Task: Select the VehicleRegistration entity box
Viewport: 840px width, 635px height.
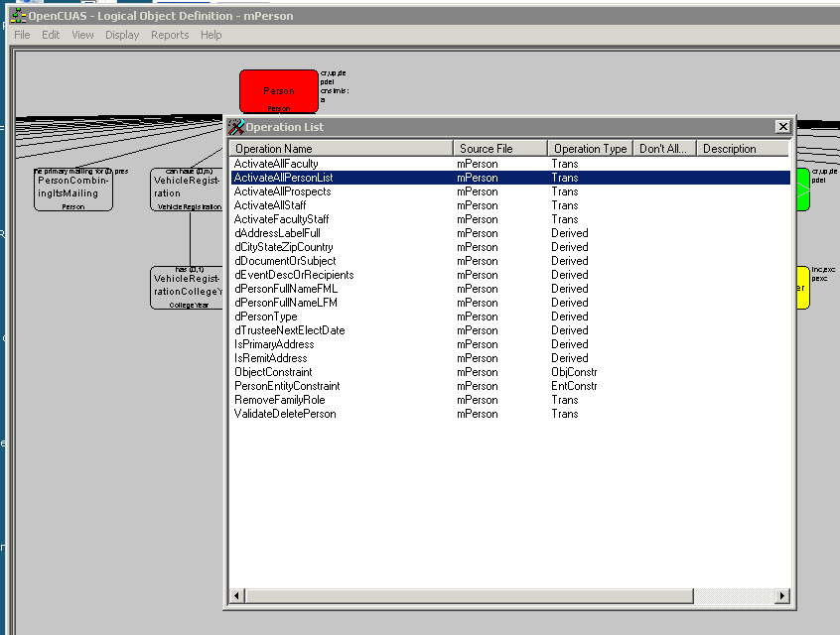Action: (x=187, y=189)
